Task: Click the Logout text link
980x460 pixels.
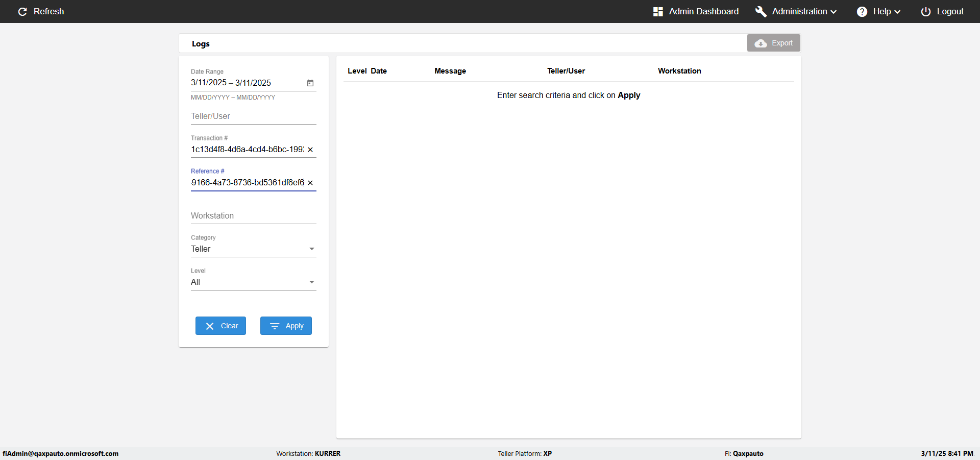Action: [950, 11]
